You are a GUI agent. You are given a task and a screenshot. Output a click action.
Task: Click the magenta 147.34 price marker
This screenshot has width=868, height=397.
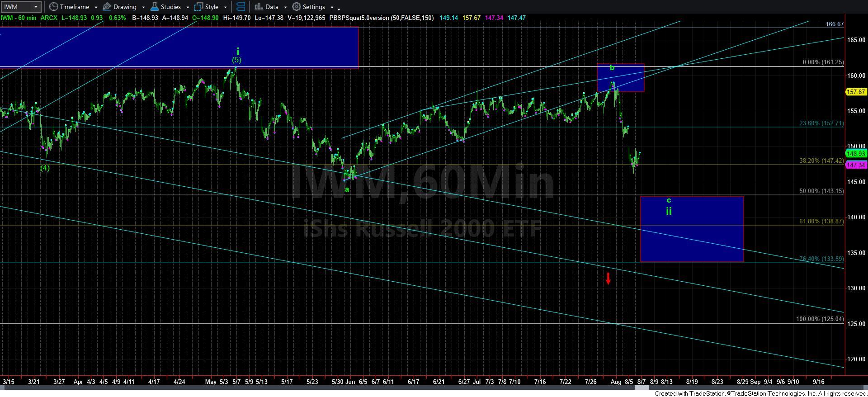[x=856, y=165]
